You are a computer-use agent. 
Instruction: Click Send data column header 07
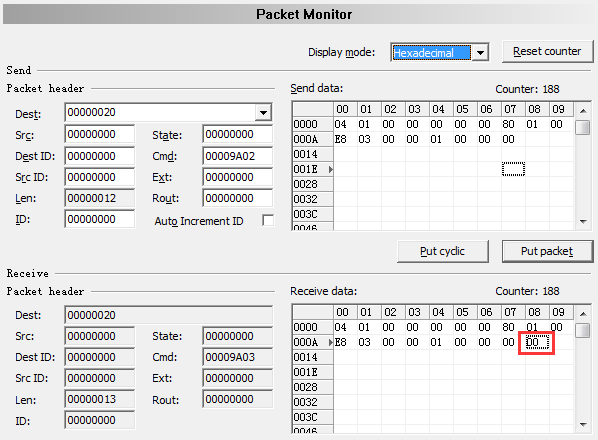pos(513,109)
